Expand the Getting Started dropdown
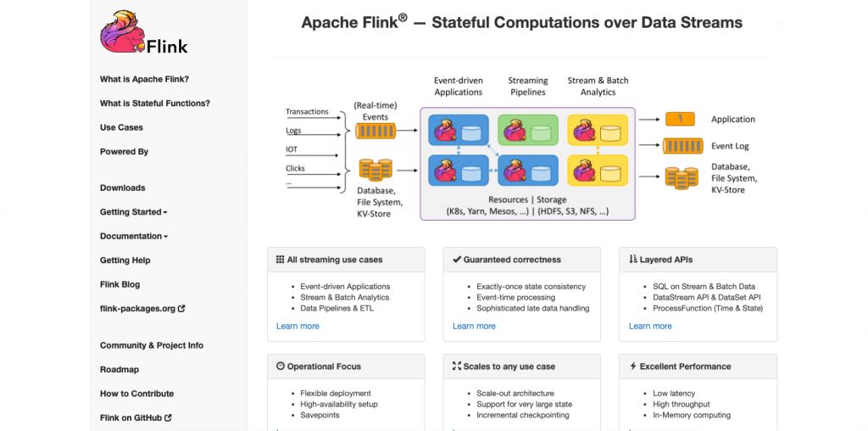Viewport: 868px width, 431px height. click(x=133, y=211)
